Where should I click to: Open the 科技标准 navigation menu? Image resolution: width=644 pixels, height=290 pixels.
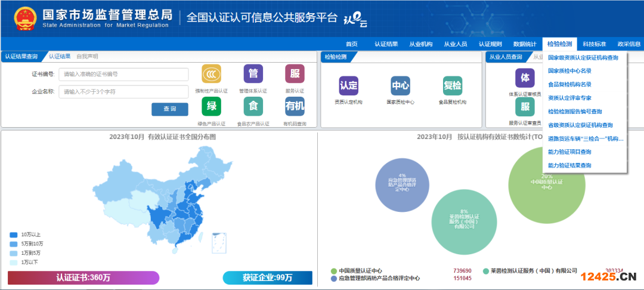tap(595, 44)
